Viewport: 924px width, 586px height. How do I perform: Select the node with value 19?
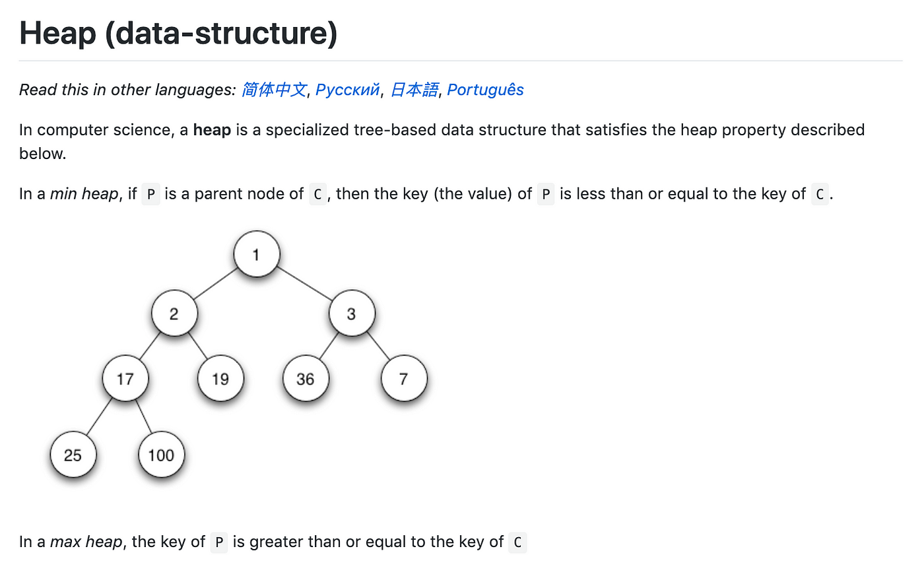[x=220, y=379]
